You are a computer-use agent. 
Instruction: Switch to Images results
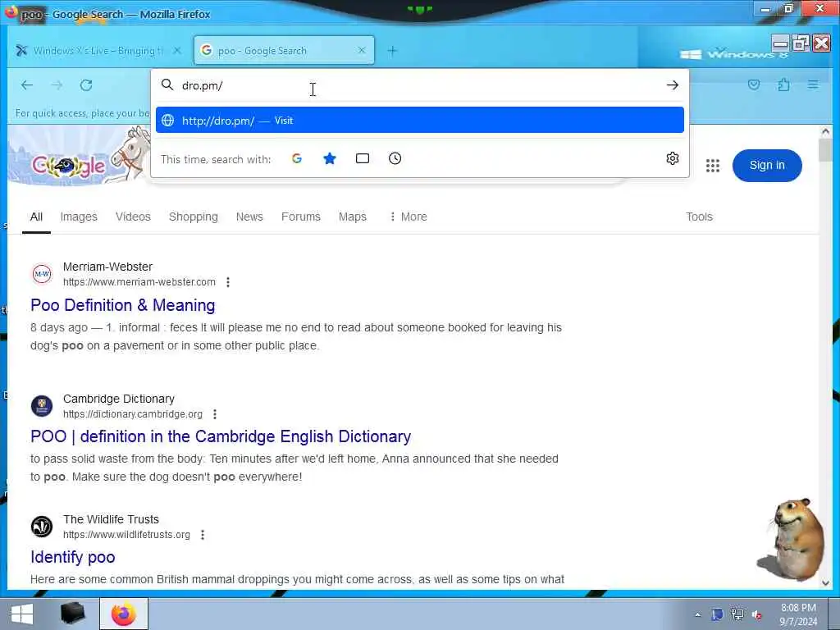(x=79, y=217)
